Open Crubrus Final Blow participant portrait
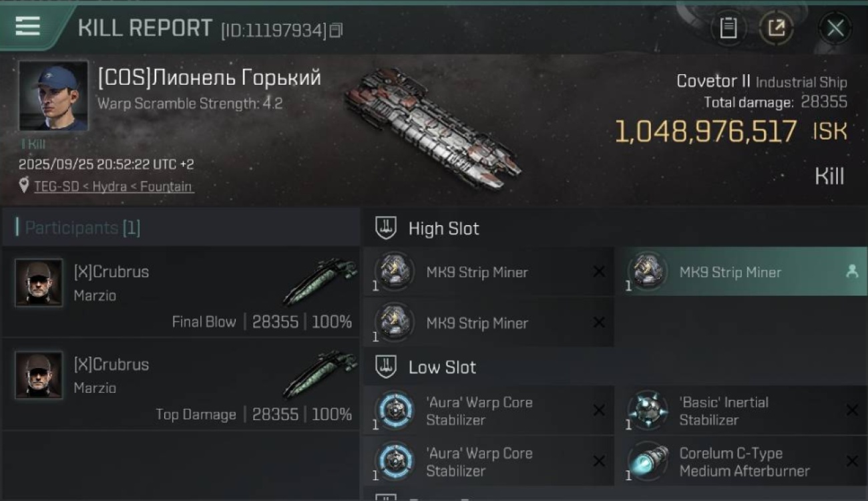868x501 pixels. [39, 283]
